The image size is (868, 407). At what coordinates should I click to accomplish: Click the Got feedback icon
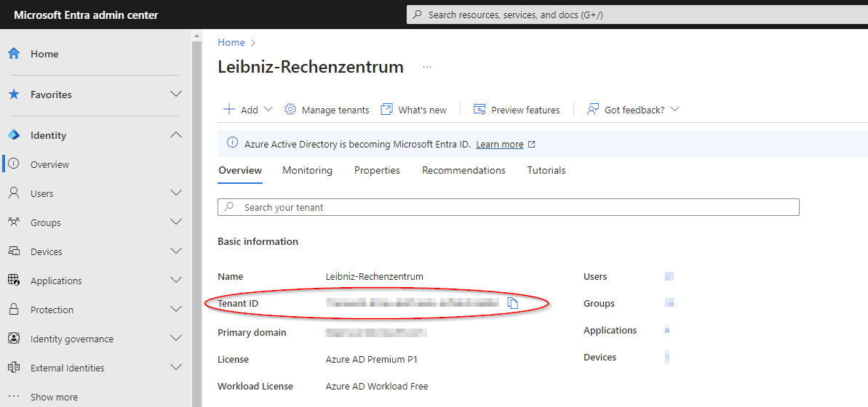click(x=593, y=110)
